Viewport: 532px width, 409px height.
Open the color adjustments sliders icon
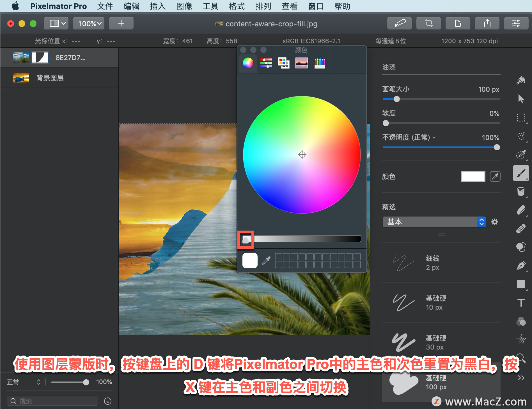(516, 23)
